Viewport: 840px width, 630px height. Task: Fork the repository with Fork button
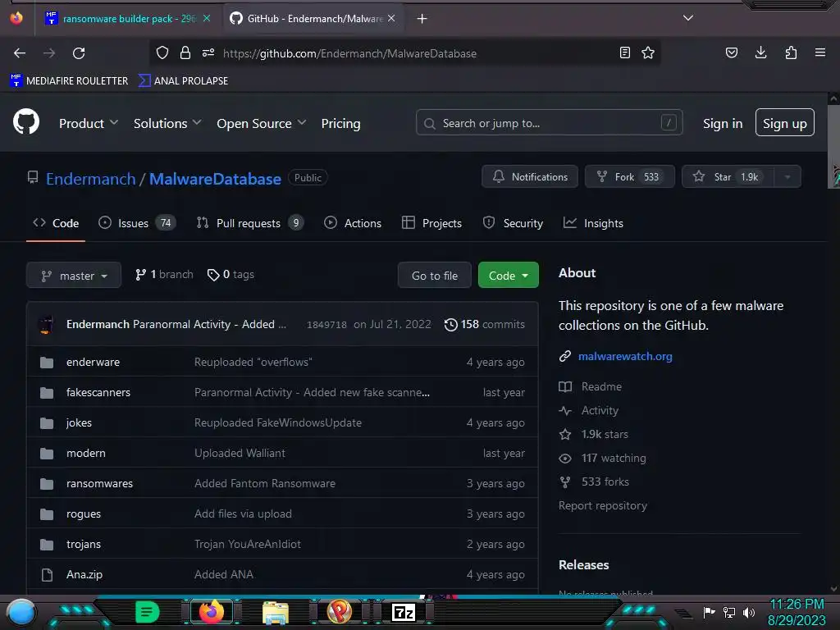coord(629,177)
